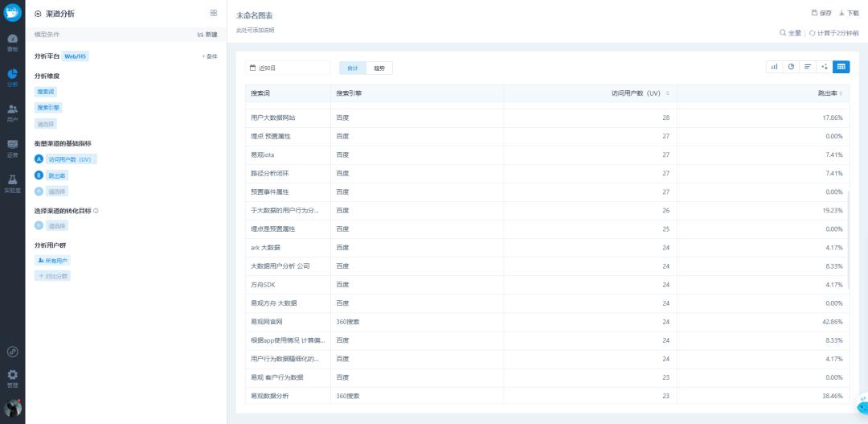Click 计算于2分钟前 refresh link
This screenshot has width=868, height=424.
pos(835,33)
